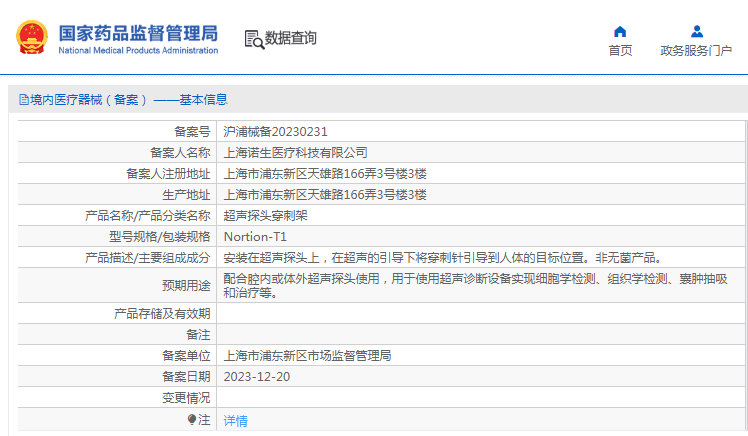Click the 预期用途 row label
The image size is (748, 436).
tap(187, 285)
